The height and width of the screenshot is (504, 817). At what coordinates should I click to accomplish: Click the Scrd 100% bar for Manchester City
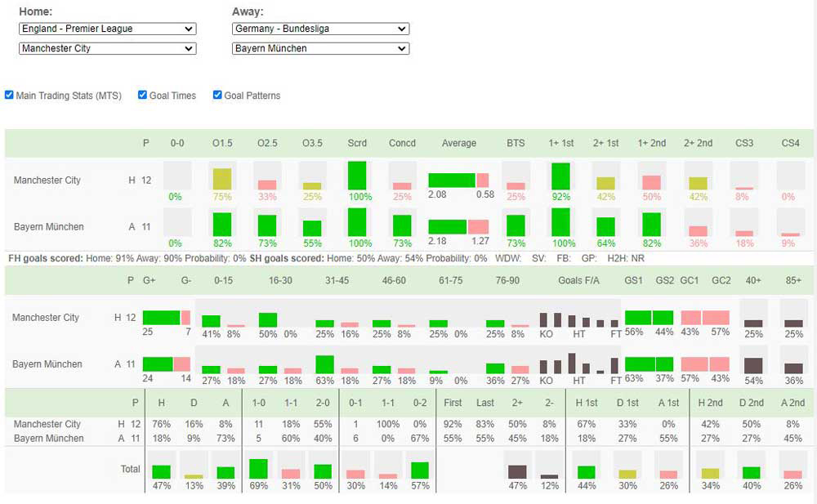pos(357,176)
